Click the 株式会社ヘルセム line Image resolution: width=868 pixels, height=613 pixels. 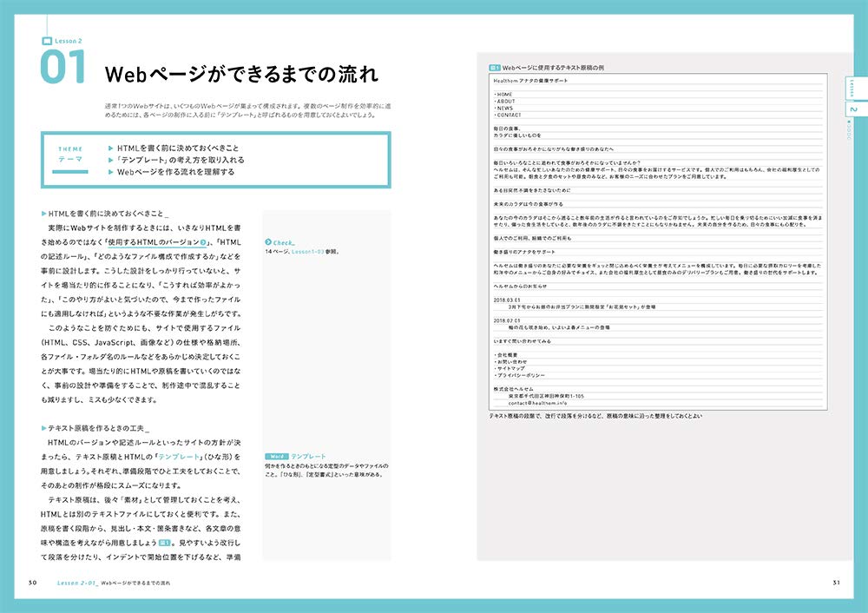click(513, 389)
